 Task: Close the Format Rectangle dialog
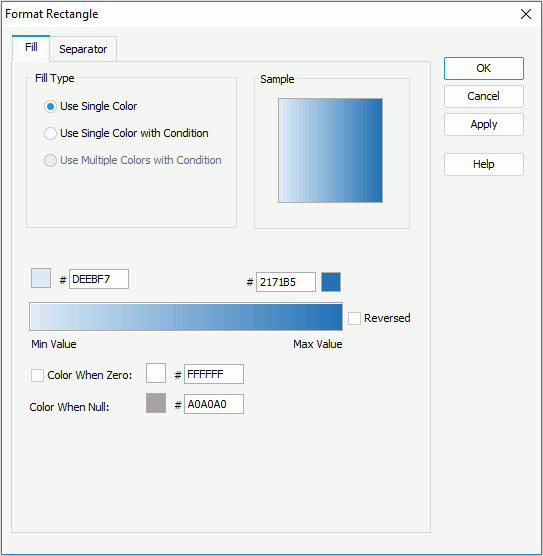526,14
